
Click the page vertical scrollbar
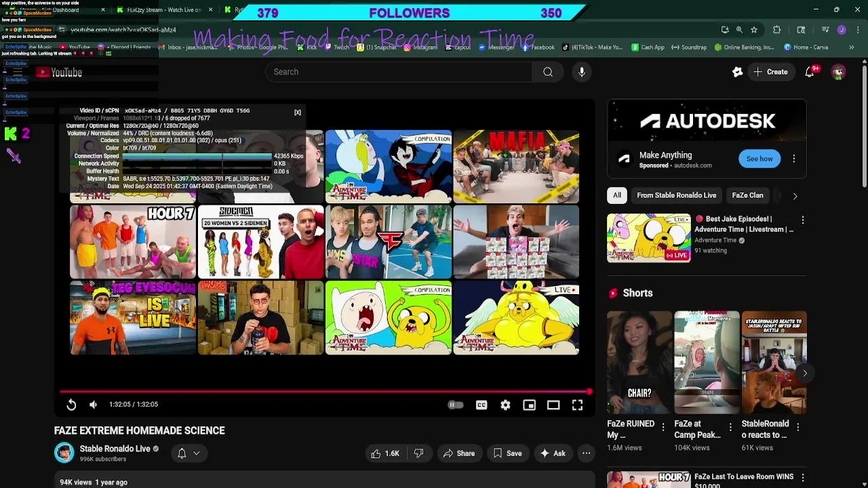(864, 125)
